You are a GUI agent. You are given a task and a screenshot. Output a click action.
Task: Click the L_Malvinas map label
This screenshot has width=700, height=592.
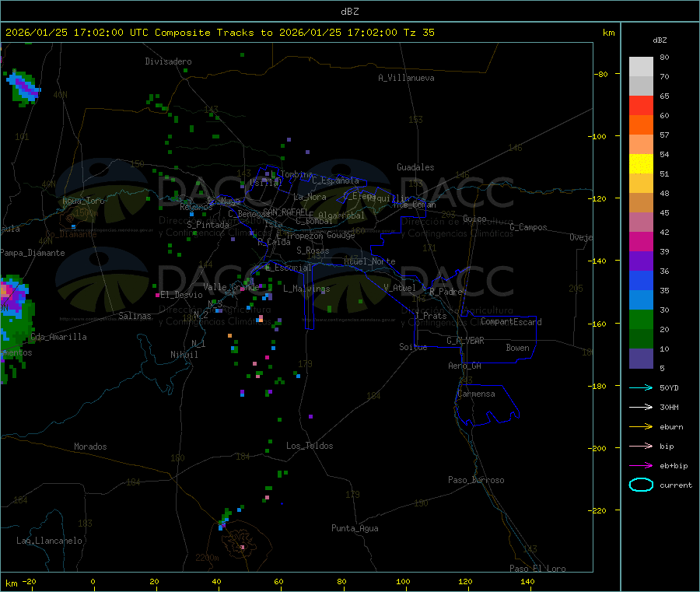(x=306, y=289)
